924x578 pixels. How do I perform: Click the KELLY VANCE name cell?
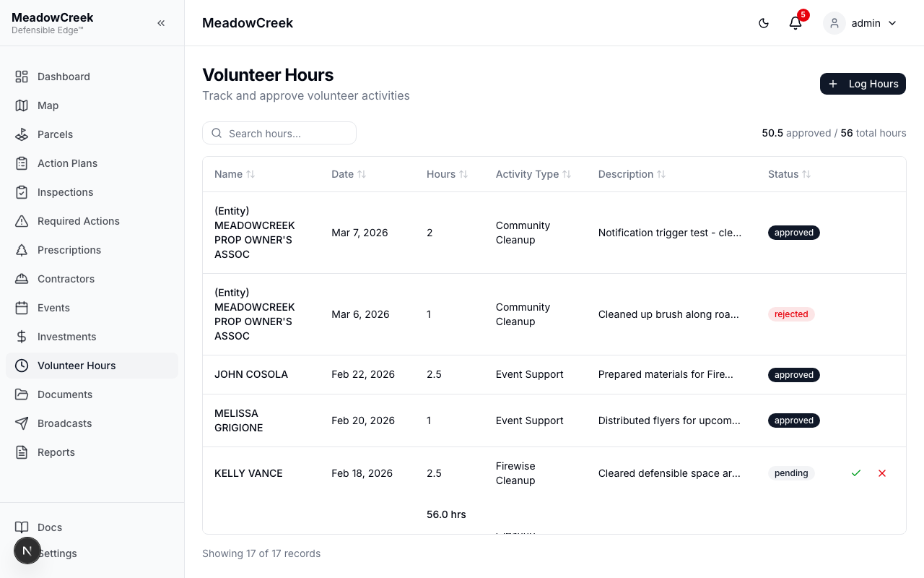coord(248,473)
